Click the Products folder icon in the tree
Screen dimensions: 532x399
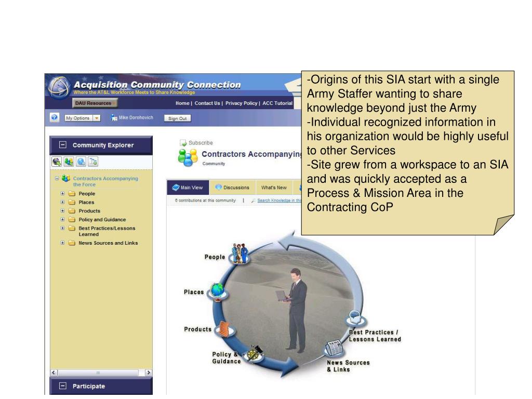[x=72, y=211]
